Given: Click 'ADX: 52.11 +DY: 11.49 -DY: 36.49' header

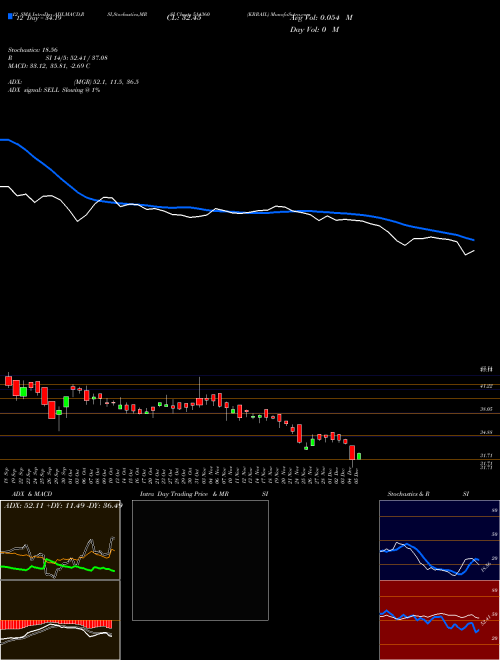Looking at the screenshot, I should tap(63, 505).
